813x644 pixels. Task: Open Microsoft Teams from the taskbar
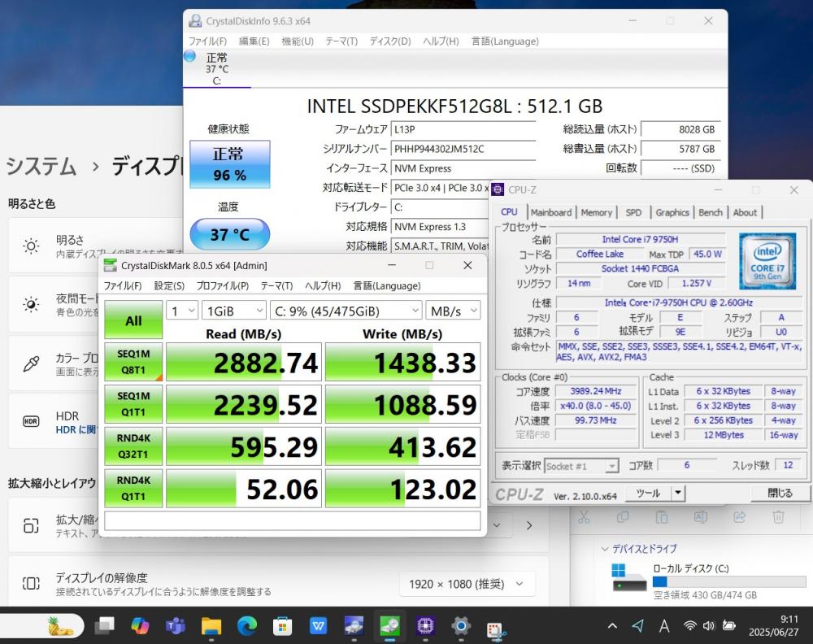coord(176,626)
